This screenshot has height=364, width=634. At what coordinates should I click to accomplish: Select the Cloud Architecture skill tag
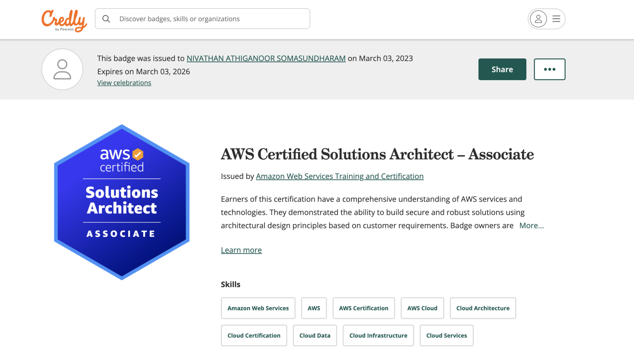click(x=483, y=308)
